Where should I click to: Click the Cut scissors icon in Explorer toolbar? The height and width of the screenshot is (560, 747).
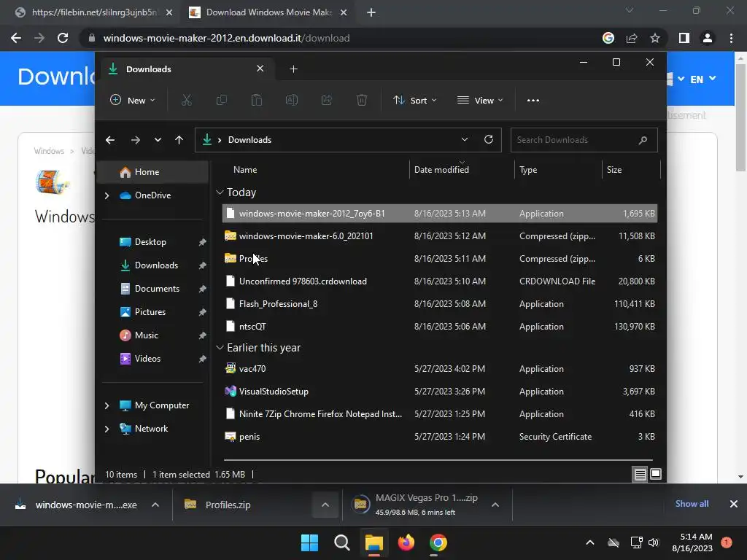(186, 101)
